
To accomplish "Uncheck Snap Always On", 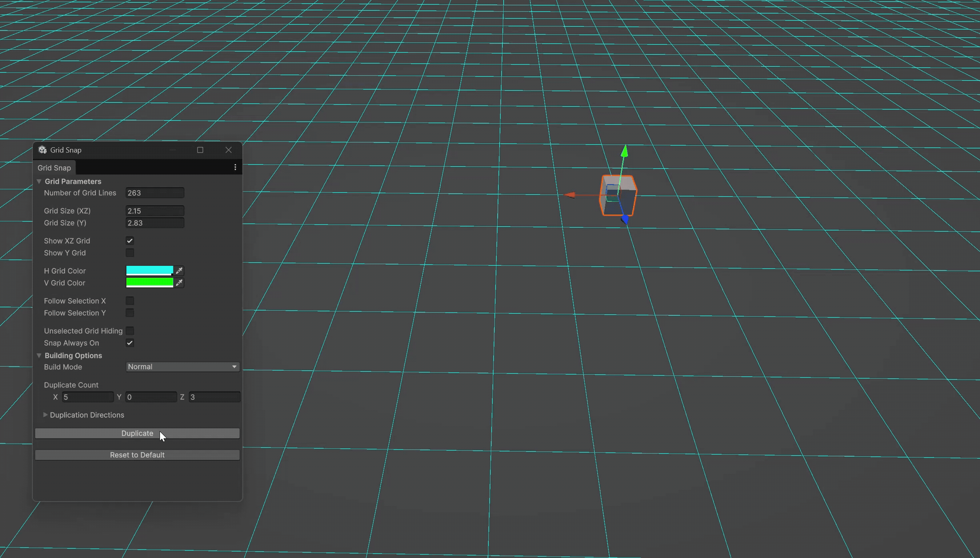I will (130, 343).
